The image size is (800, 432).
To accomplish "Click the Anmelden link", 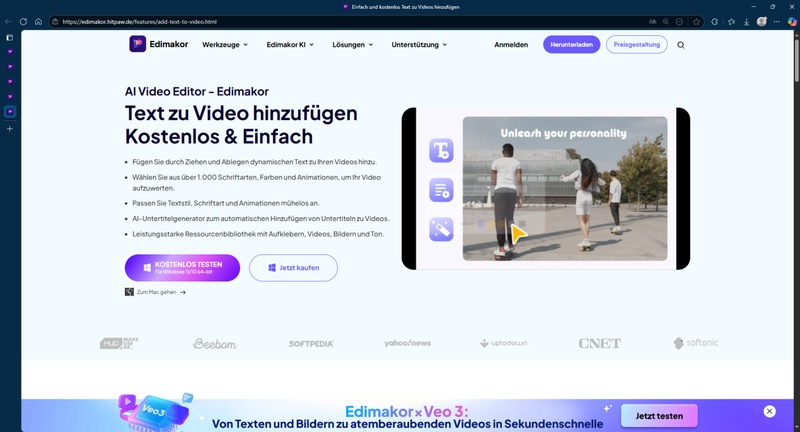I will tap(511, 45).
